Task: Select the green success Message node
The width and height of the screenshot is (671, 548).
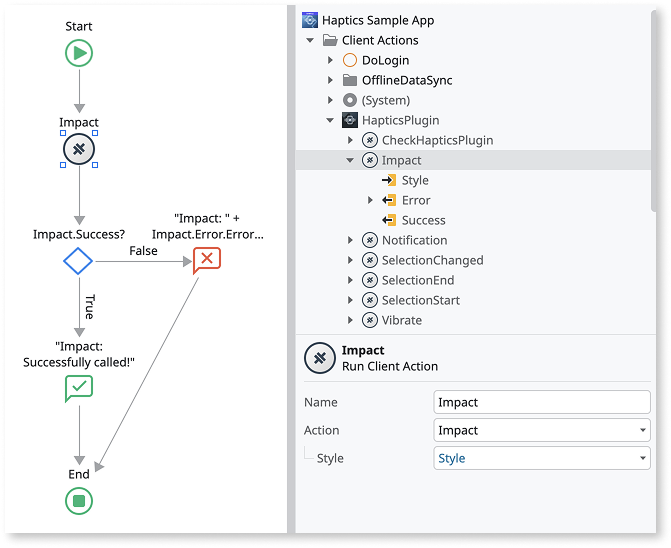Action: [79, 388]
